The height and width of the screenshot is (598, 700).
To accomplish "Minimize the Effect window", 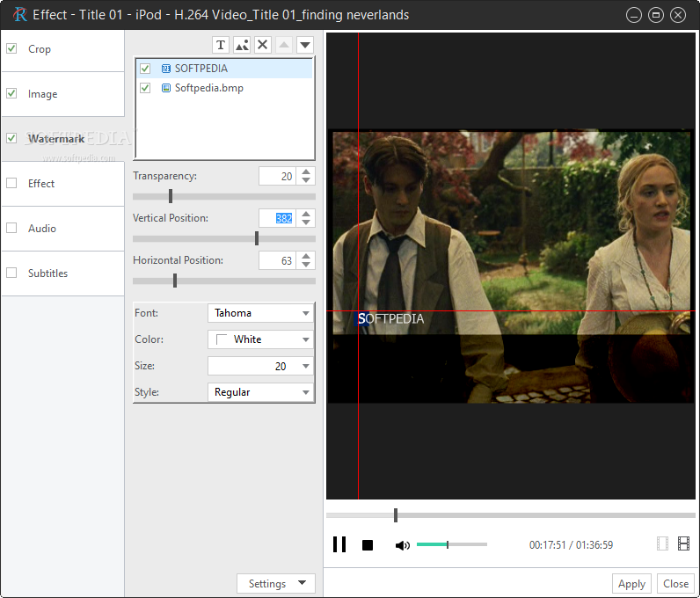I will (634, 15).
